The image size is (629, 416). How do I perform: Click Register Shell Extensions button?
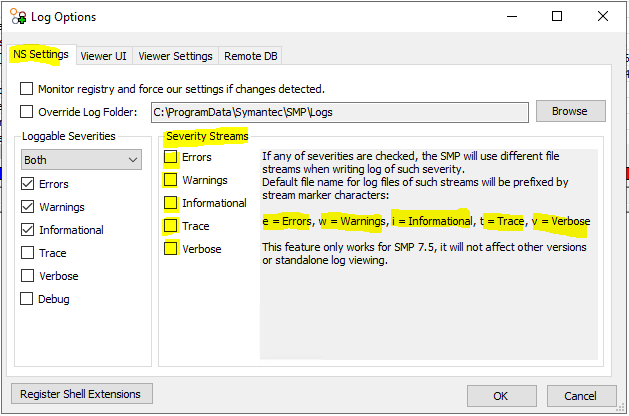click(x=82, y=394)
